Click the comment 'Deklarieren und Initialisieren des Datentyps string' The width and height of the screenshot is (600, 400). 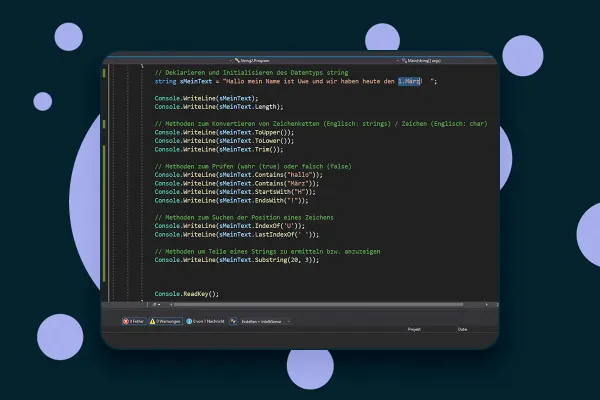251,72
